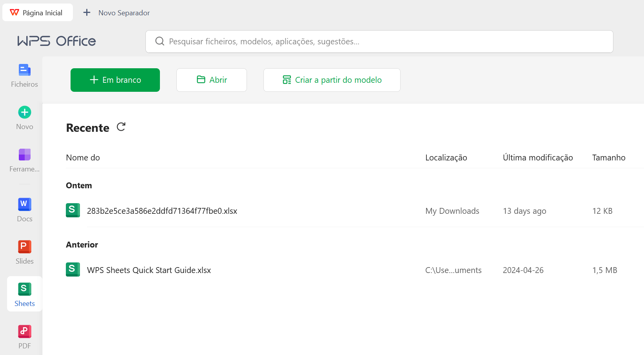Click Criar a partir do modelo
Viewport: 644px width, 355px height.
pyautogui.click(x=332, y=80)
